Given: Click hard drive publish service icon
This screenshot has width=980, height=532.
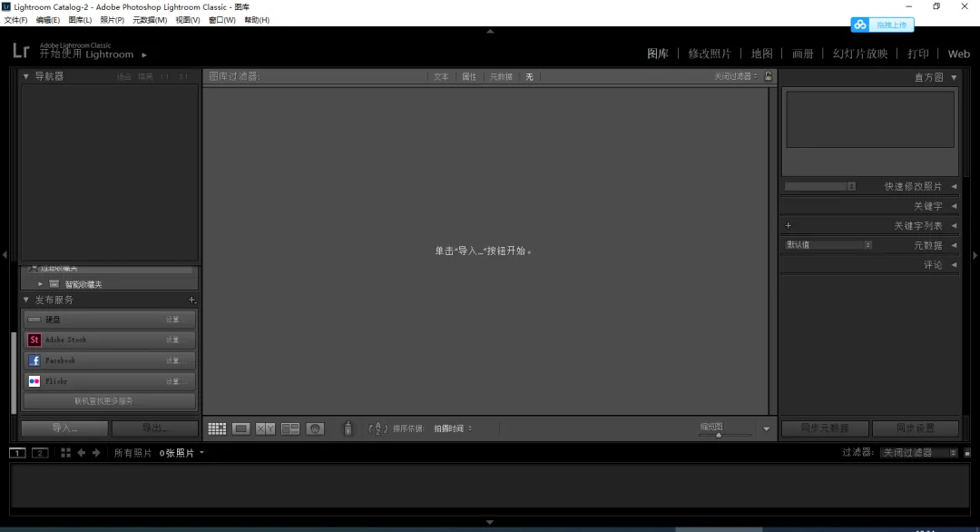Looking at the screenshot, I should click(34, 320).
